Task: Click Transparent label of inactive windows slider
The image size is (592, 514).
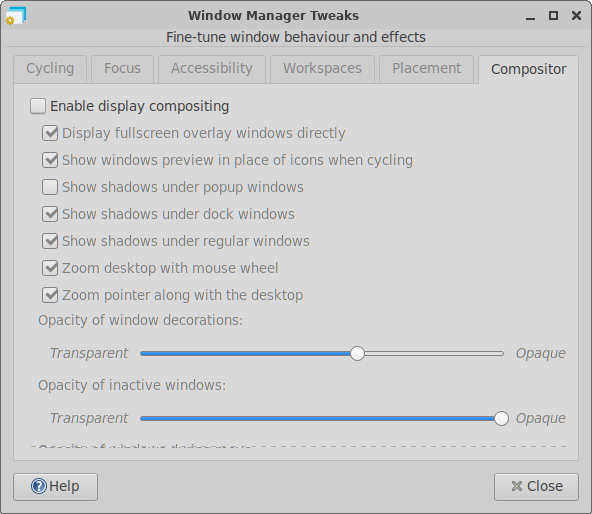Action: [89, 418]
